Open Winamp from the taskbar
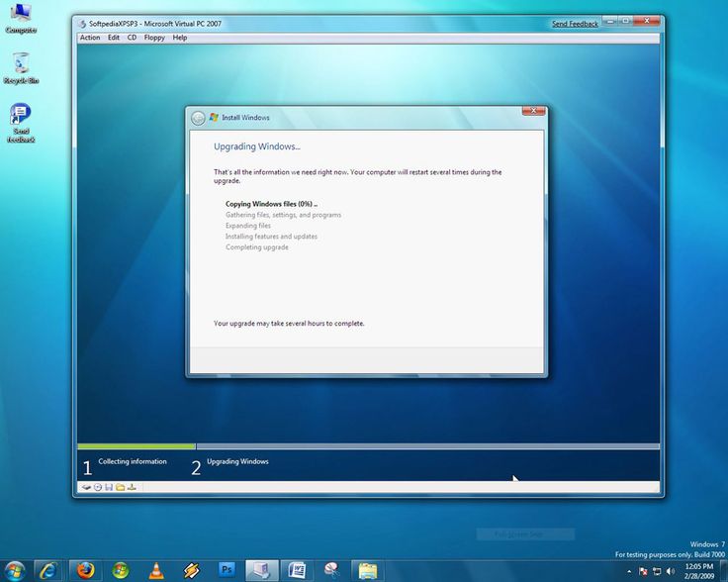 pos(191,570)
